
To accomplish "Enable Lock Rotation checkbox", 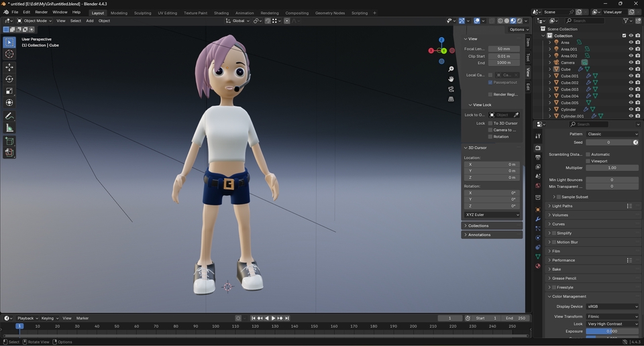I will (490, 137).
